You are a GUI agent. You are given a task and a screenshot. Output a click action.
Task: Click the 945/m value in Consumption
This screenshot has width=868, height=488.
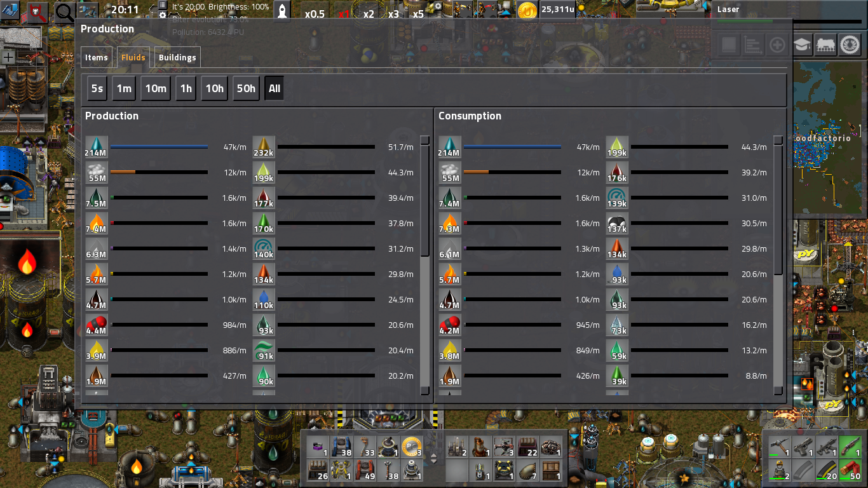587,325
